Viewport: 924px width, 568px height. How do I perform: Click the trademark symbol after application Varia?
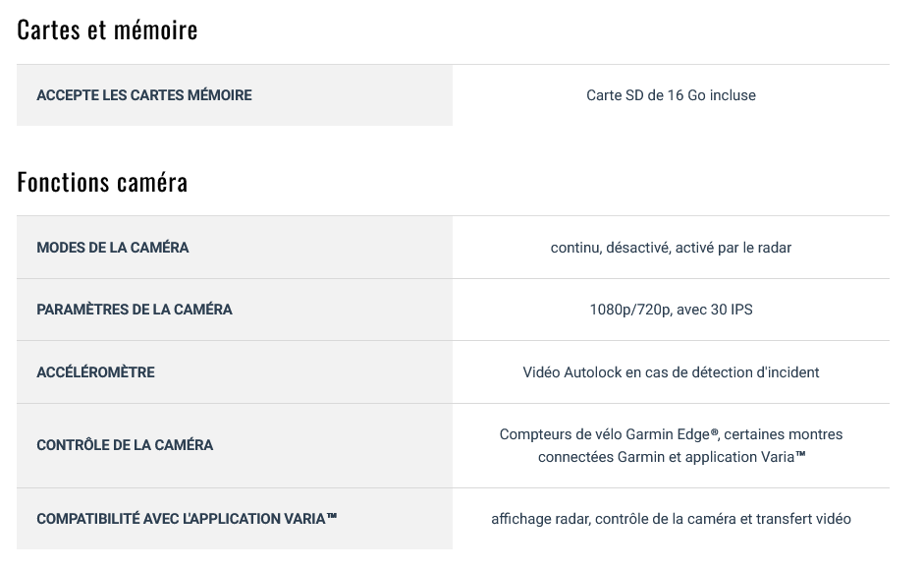(x=800, y=454)
